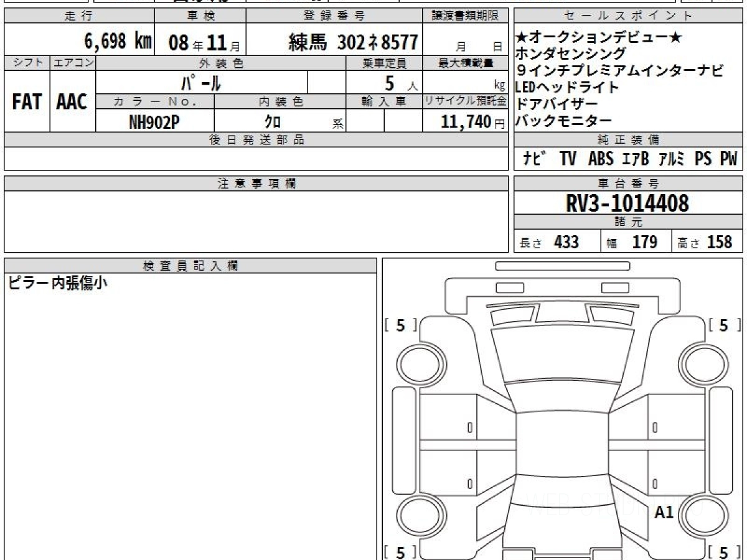Select the height value 158

point(720,242)
